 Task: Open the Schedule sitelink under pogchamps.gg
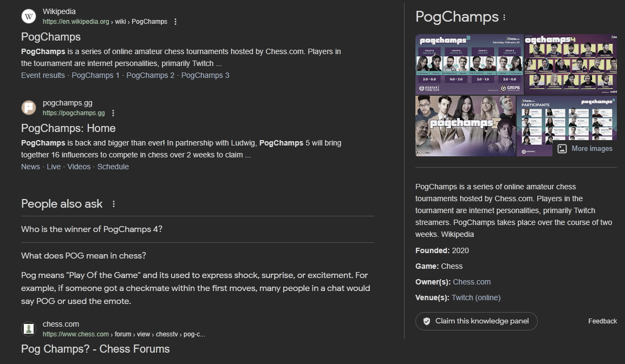coord(113,167)
